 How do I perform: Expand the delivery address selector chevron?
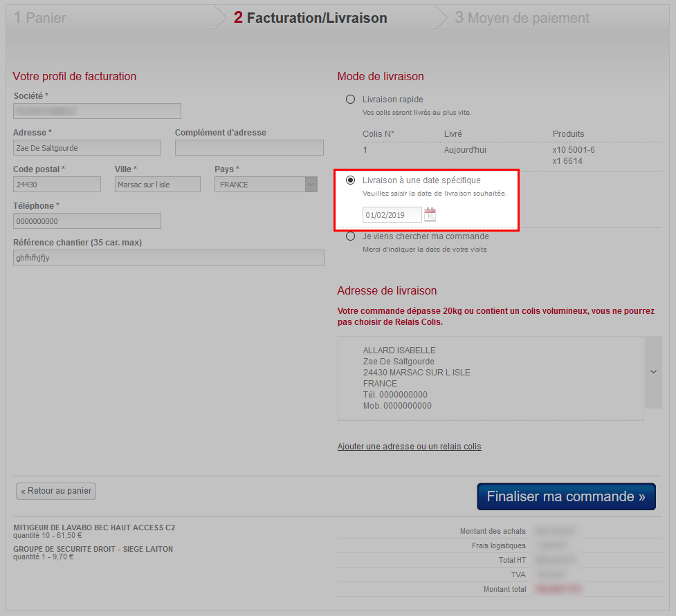pos(654,372)
